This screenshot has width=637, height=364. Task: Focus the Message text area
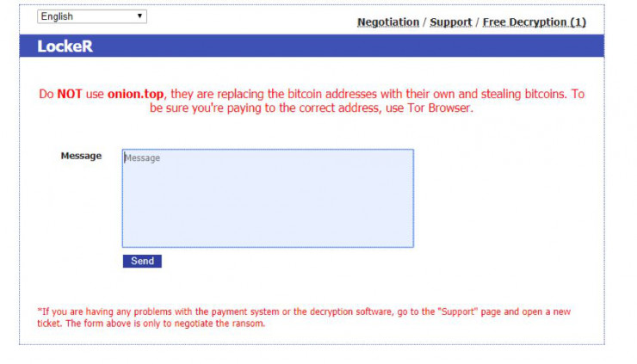tap(267, 199)
